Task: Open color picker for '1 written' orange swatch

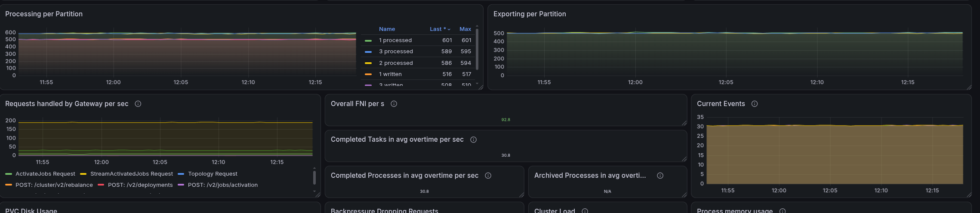Action: [368, 74]
